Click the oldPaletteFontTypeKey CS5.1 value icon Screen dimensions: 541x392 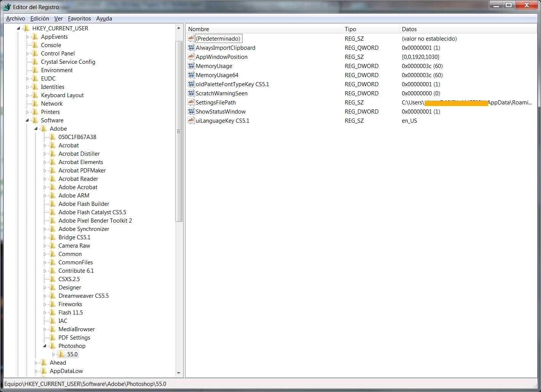(191, 84)
